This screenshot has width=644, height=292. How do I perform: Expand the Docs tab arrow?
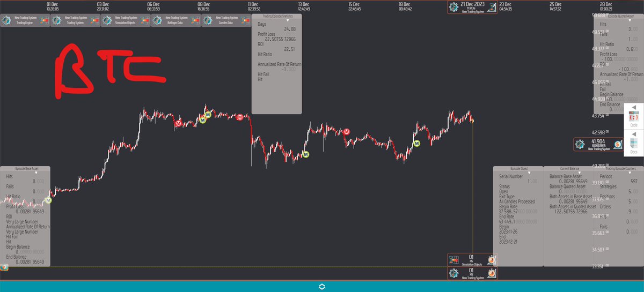coord(634,133)
